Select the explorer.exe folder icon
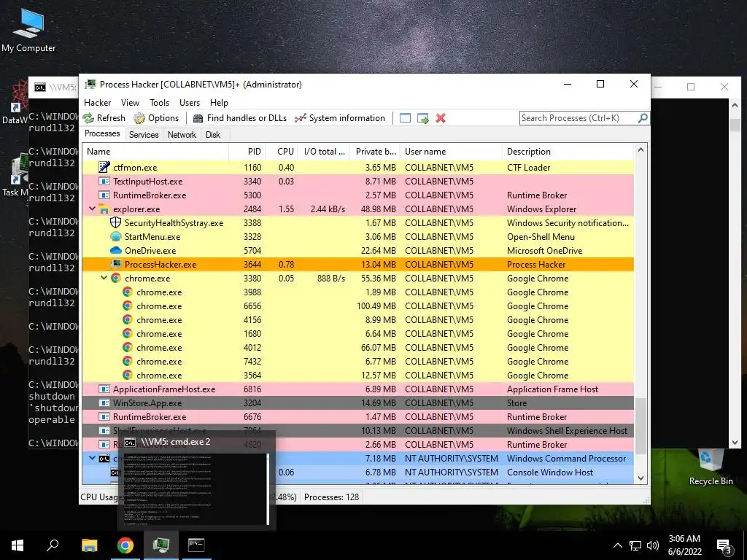 click(104, 209)
